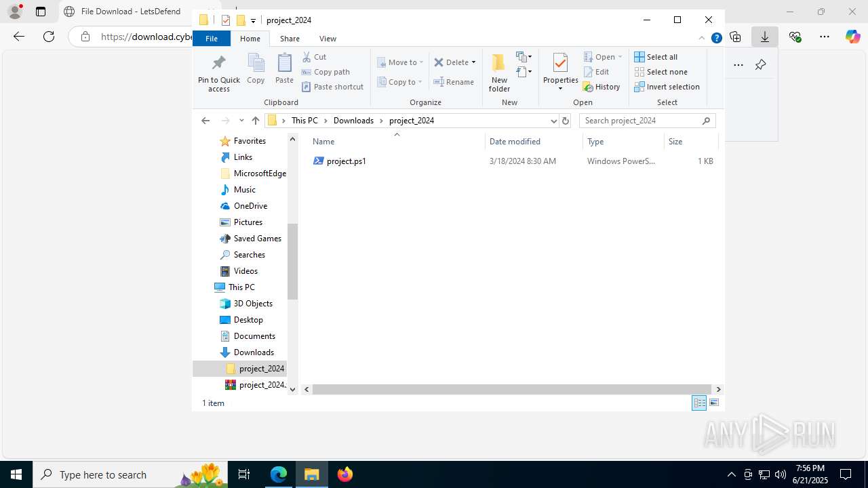868x488 pixels.
Task: Select Desktop in navigation pane
Action: (x=248, y=320)
